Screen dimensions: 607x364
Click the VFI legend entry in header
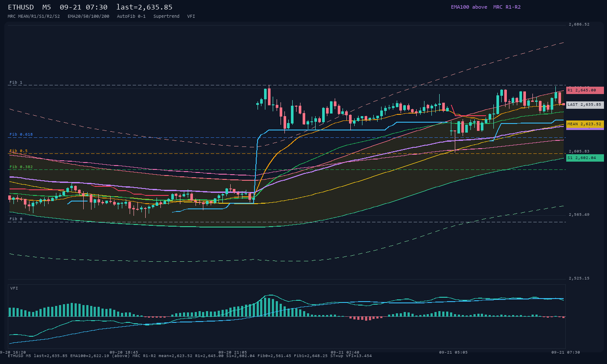[191, 16]
